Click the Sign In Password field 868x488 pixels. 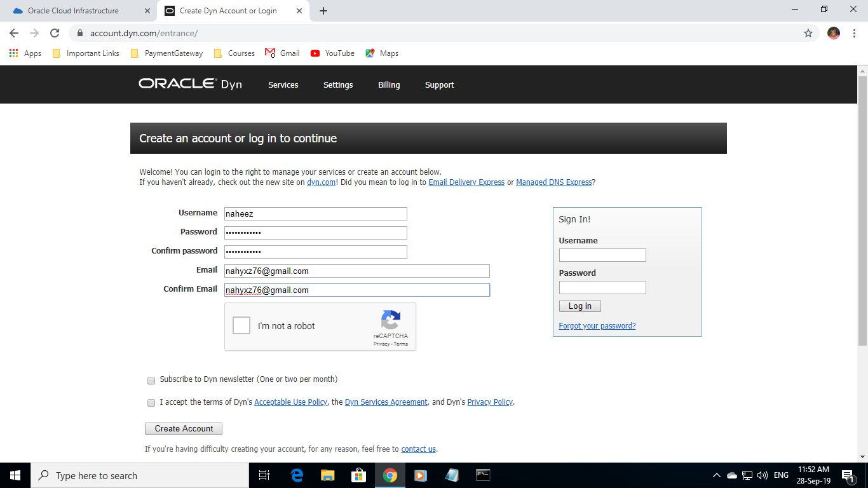[x=602, y=287]
